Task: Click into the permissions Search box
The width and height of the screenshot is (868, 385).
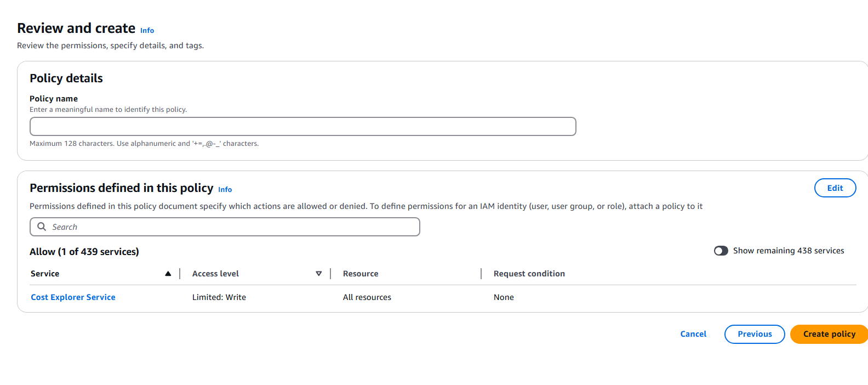Action: coord(230,227)
